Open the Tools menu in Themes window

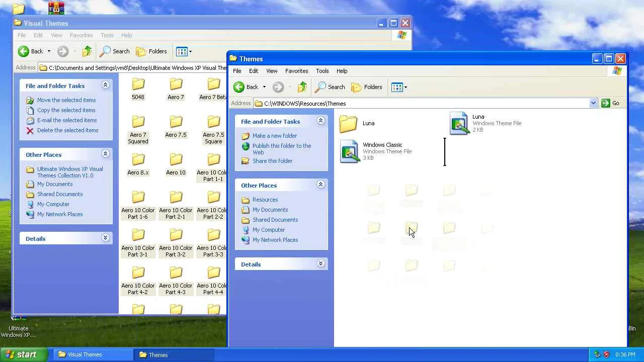tap(322, 71)
